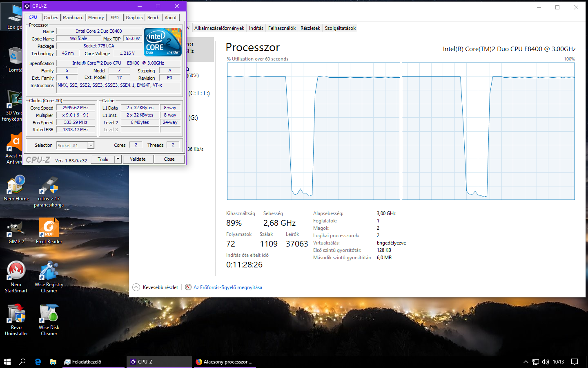This screenshot has height=368, width=588.
Task: Launch Nero StartSmart shortcut
Action: 16,277
